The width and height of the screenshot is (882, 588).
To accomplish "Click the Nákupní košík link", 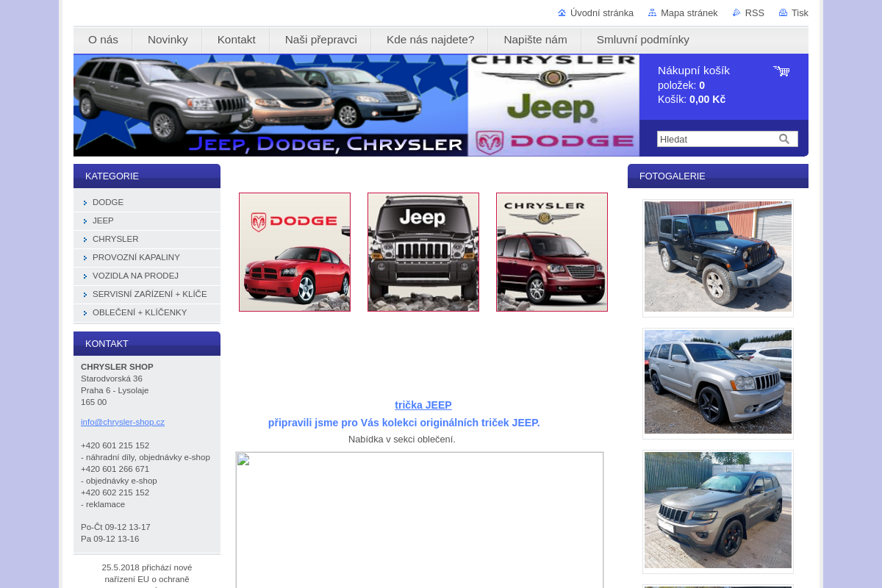I will point(694,71).
